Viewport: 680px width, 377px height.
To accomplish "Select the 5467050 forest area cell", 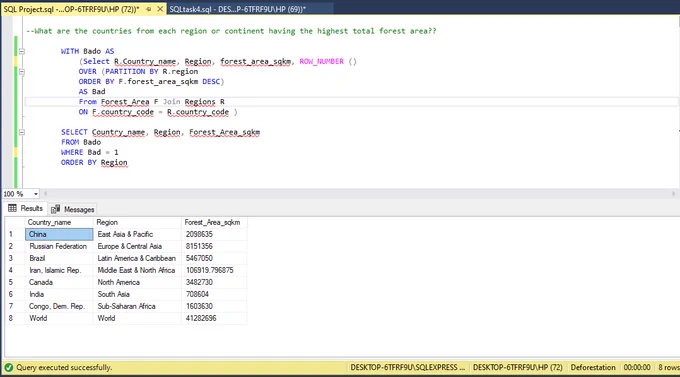I will pos(214,258).
